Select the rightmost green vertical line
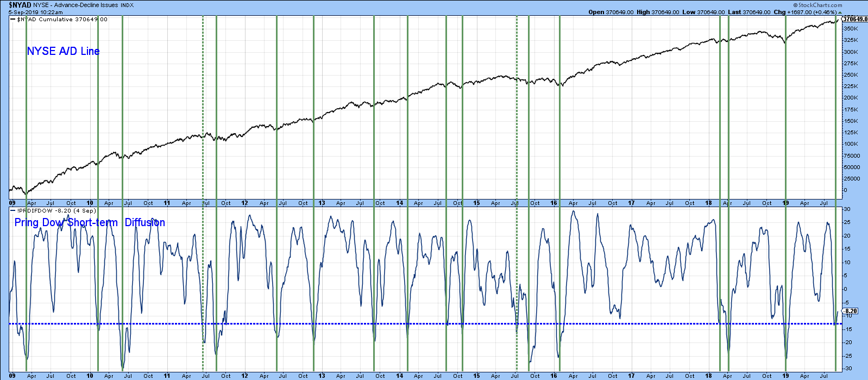This screenshot has height=380, width=868. [x=836, y=136]
